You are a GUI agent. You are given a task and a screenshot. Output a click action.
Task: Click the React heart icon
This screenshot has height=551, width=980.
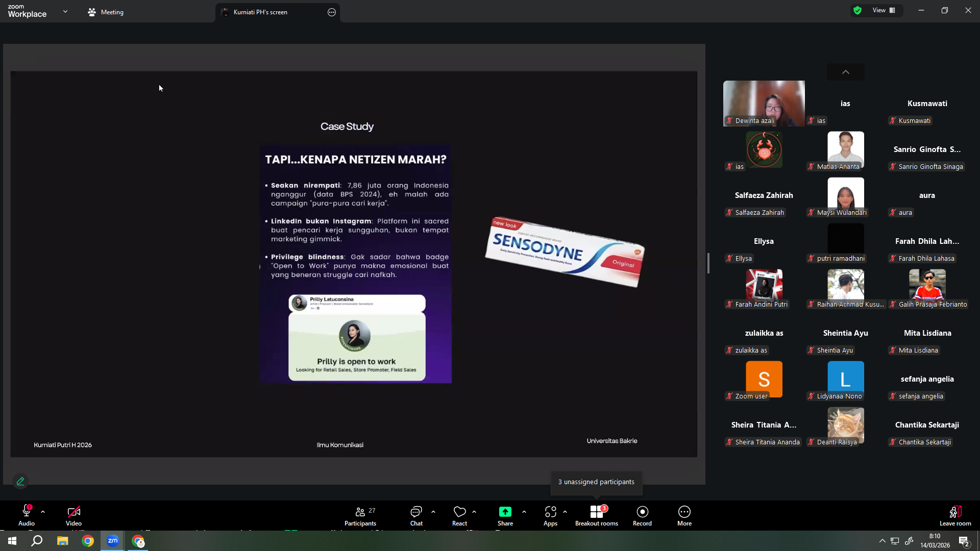459,511
